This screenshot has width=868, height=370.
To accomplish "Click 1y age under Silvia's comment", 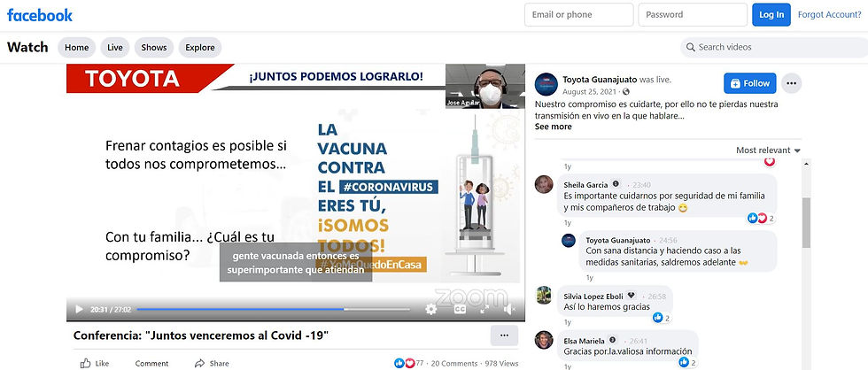I will (568, 322).
